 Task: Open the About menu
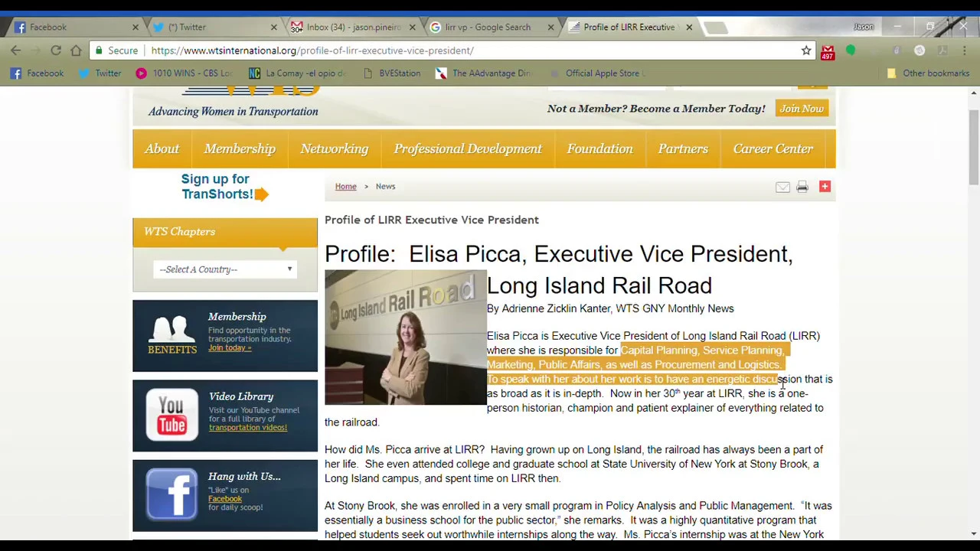coord(162,149)
